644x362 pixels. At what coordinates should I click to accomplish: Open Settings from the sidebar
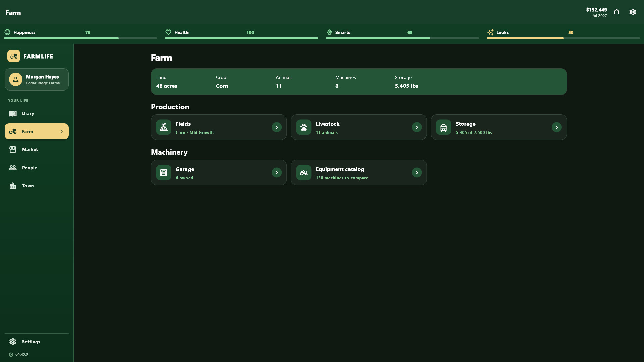37,342
